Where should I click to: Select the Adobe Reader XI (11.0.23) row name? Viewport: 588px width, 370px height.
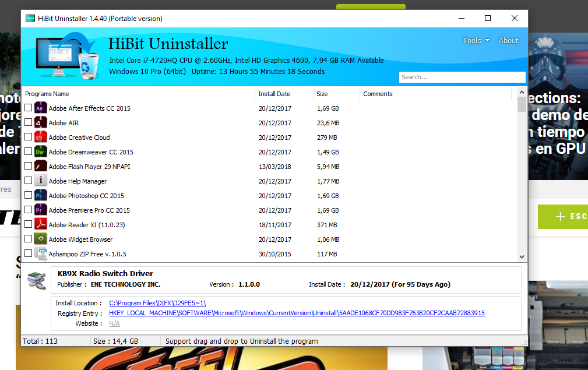click(x=87, y=225)
